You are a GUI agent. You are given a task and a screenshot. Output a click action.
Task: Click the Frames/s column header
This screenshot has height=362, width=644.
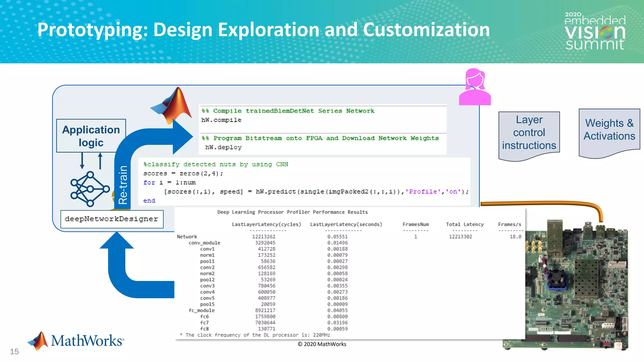[509, 224]
